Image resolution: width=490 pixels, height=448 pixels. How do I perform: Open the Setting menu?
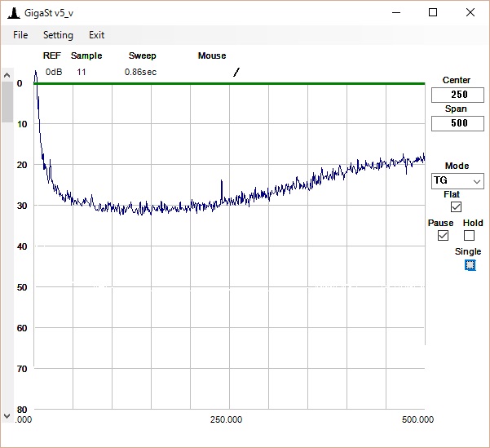coord(58,35)
